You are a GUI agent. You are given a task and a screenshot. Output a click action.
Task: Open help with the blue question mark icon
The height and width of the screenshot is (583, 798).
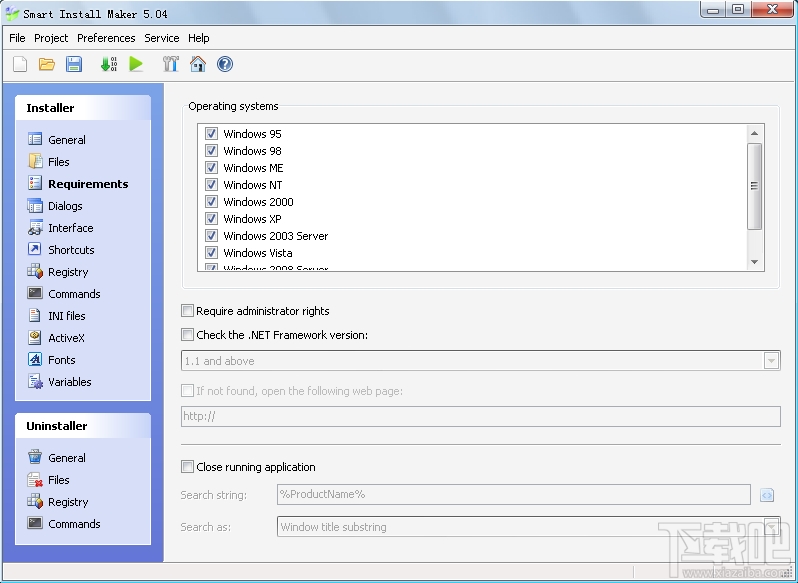(x=224, y=64)
